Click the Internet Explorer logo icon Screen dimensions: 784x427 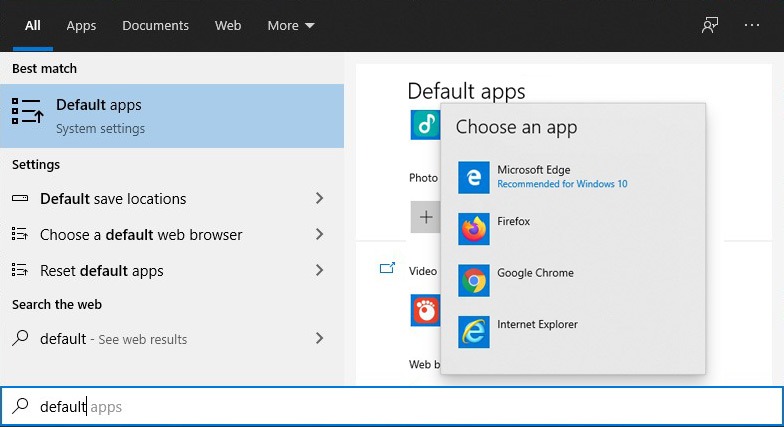474,332
